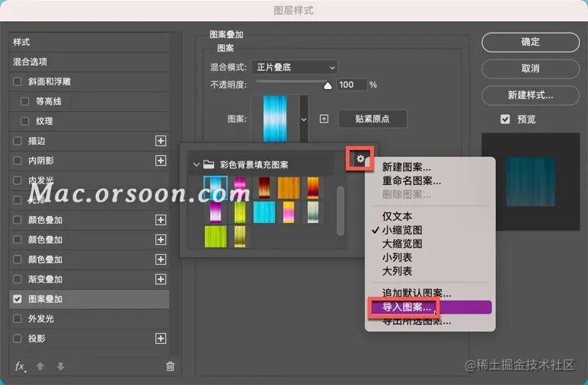
Task: Click the 贴紧原点 button
Action: click(372, 119)
